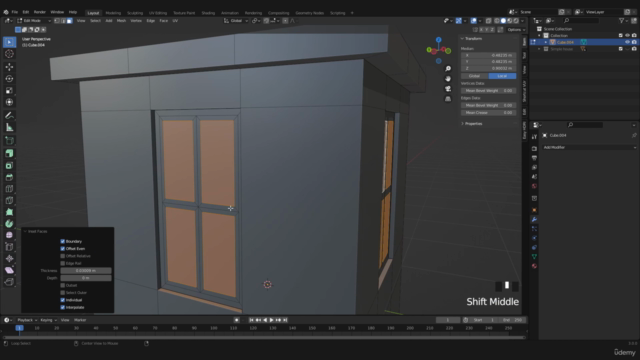Activate the Select Box tool

(x=9, y=42)
